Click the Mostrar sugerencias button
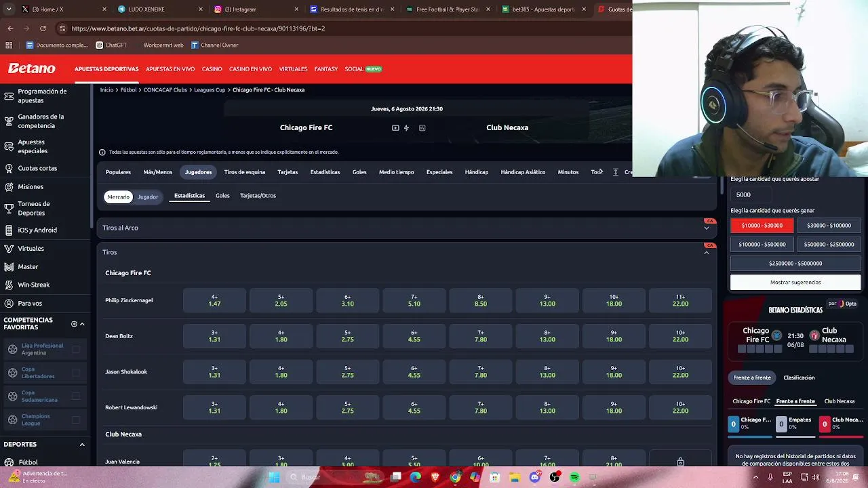The image size is (868, 488). click(x=795, y=282)
